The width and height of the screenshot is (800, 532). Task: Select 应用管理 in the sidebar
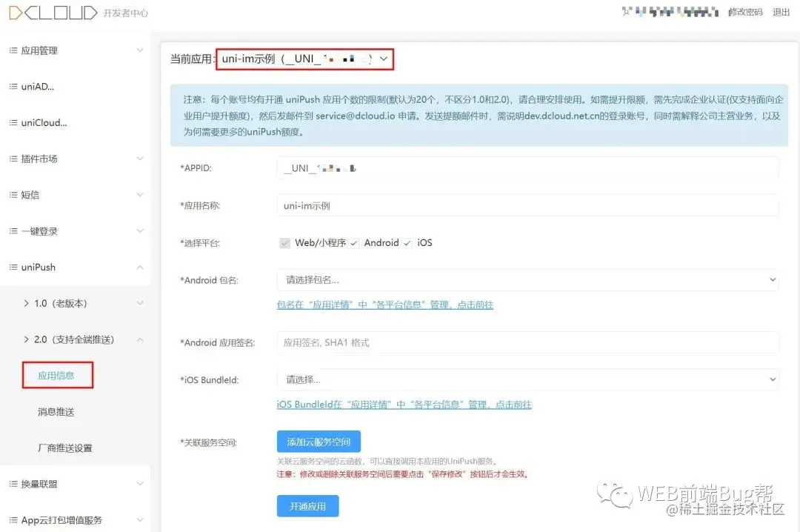[39, 50]
